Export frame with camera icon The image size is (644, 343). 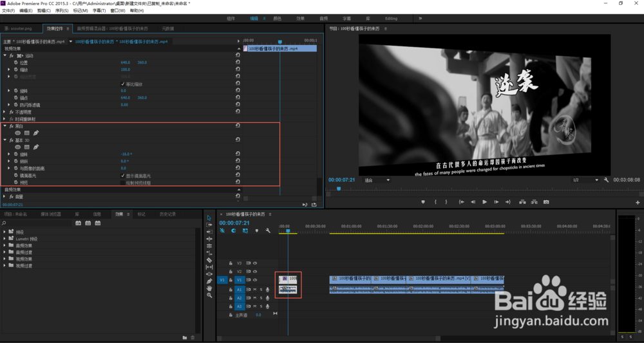coord(546,202)
